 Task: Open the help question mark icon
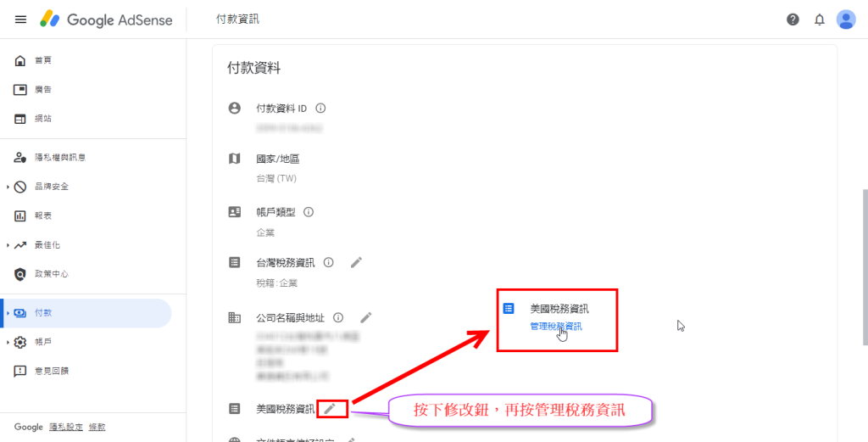[793, 20]
